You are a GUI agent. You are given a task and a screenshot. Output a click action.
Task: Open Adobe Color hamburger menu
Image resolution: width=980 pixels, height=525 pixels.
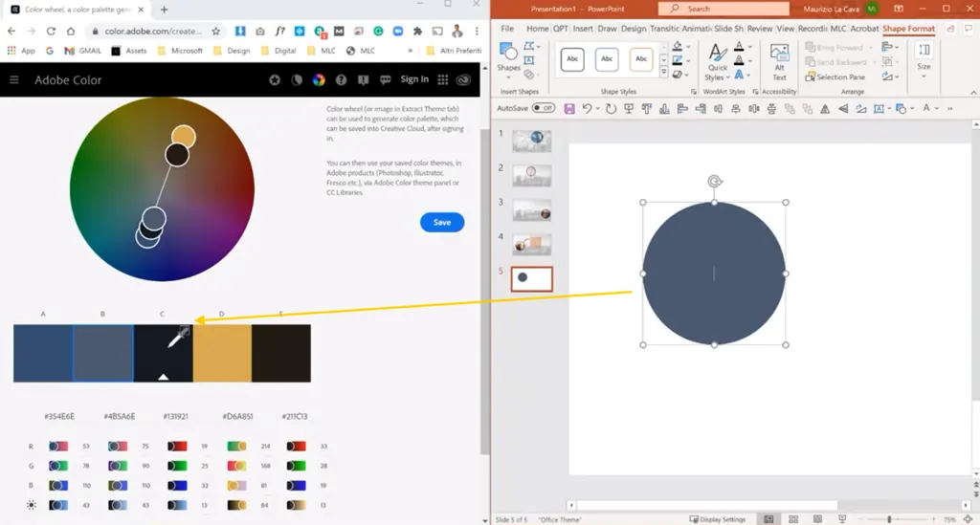pos(13,80)
